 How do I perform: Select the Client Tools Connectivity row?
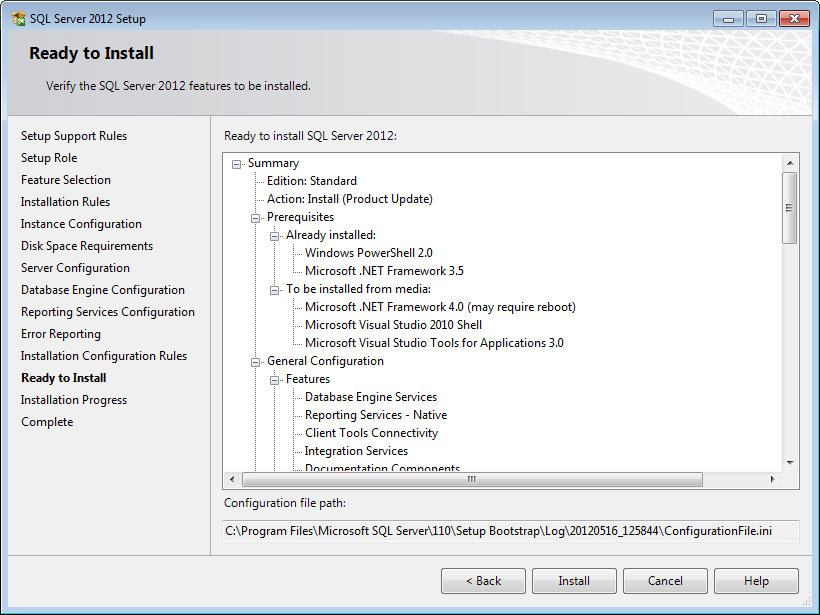click(x=371, y=433)
